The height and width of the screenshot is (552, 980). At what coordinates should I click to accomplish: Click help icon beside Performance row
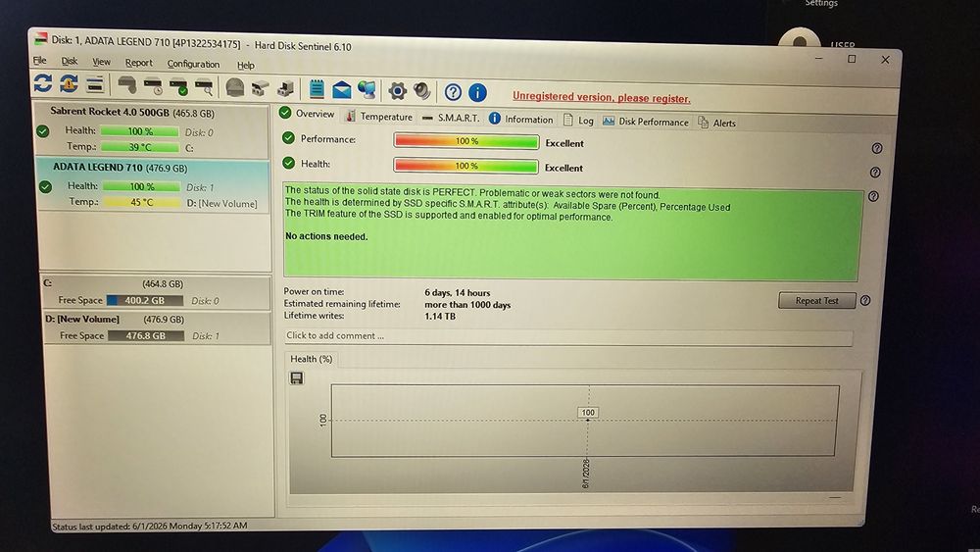click(x=877, y=148)
